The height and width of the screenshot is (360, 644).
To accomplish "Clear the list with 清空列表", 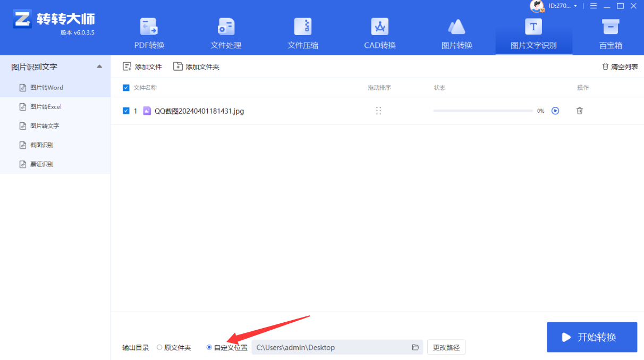I will click(x=620, y=66).
